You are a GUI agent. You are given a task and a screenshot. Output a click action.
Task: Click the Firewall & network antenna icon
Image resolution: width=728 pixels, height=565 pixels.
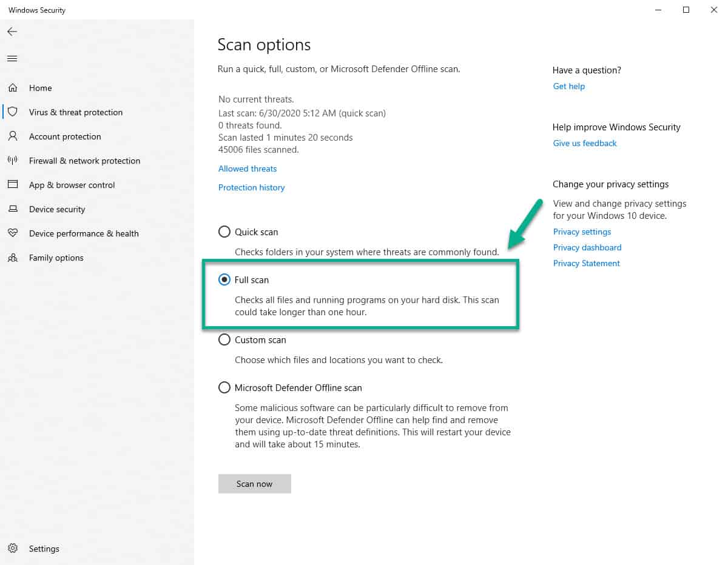coord(12,161)
